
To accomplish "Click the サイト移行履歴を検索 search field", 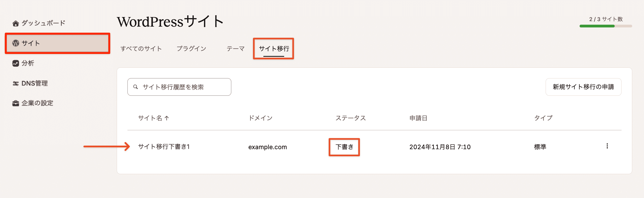I will point(179,87).
